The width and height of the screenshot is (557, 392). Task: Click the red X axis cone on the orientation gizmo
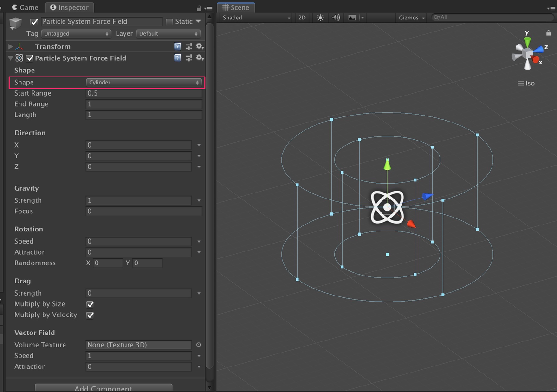click(x=537, y=60)
